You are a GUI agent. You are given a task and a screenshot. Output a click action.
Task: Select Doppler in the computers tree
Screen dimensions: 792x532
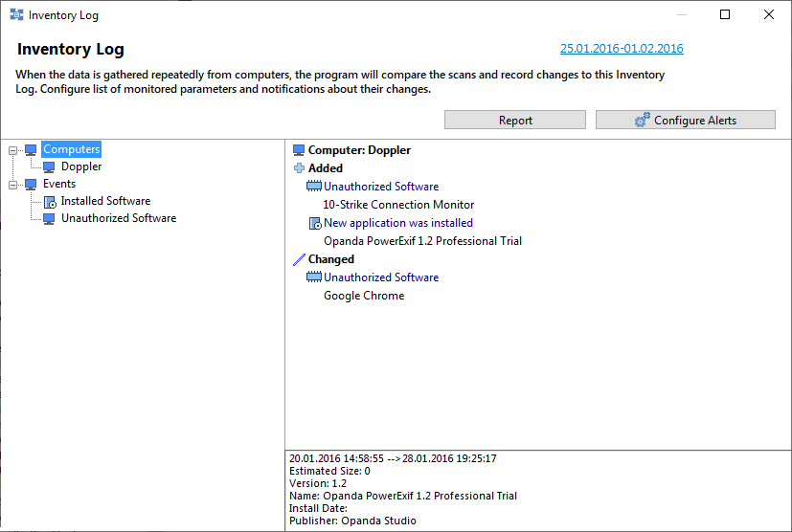[81, 167]
